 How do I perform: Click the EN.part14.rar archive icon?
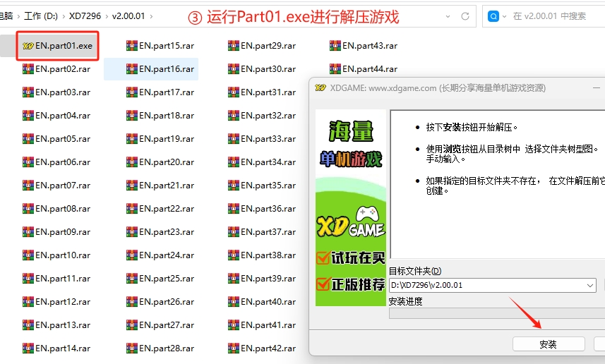click(28, 348)
